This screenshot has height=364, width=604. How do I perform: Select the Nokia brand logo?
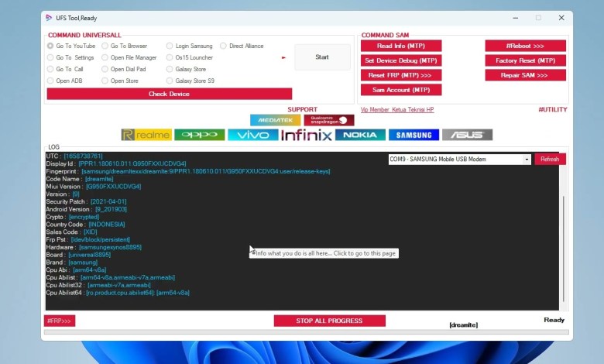tap(360, 135)
